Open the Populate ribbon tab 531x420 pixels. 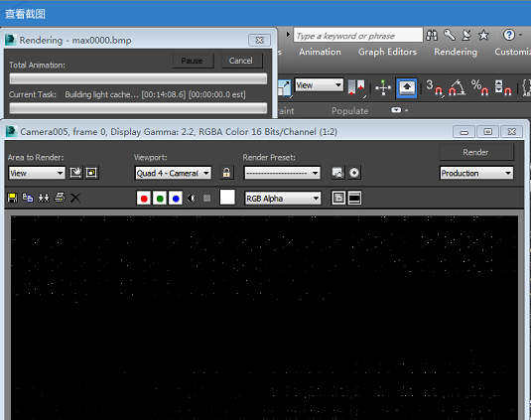click(x=349, y=111)
